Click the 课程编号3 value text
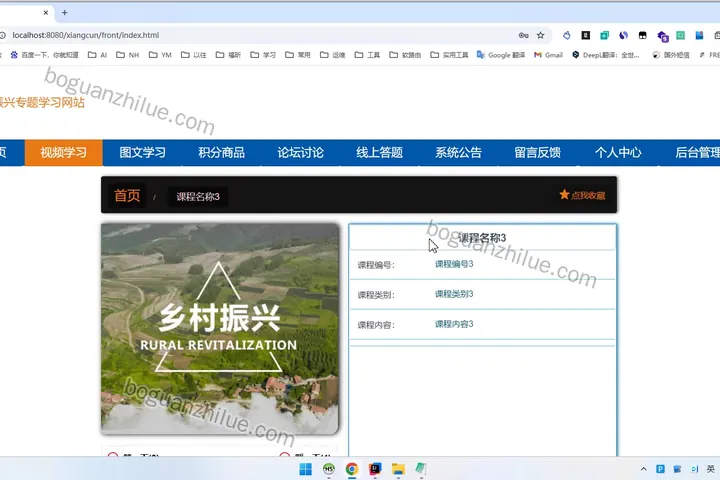This screenshot has width=720, height=480. pyautogui.click(x=454, y=264)
